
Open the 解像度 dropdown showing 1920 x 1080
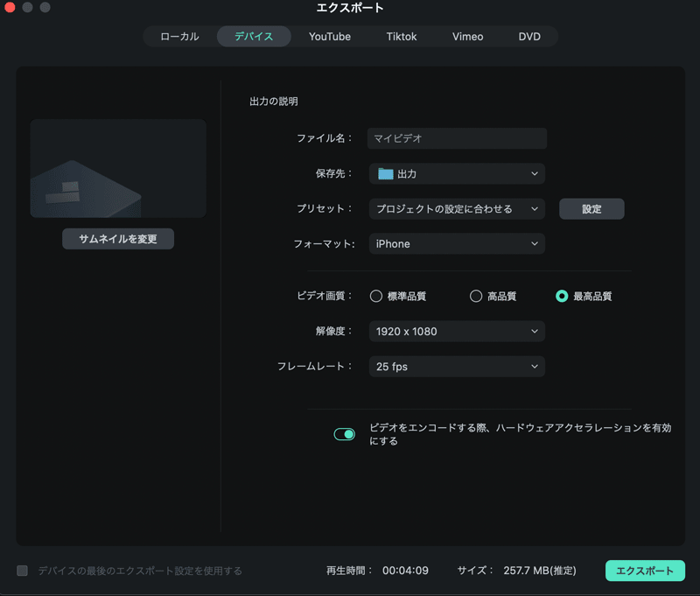[457, 332]
